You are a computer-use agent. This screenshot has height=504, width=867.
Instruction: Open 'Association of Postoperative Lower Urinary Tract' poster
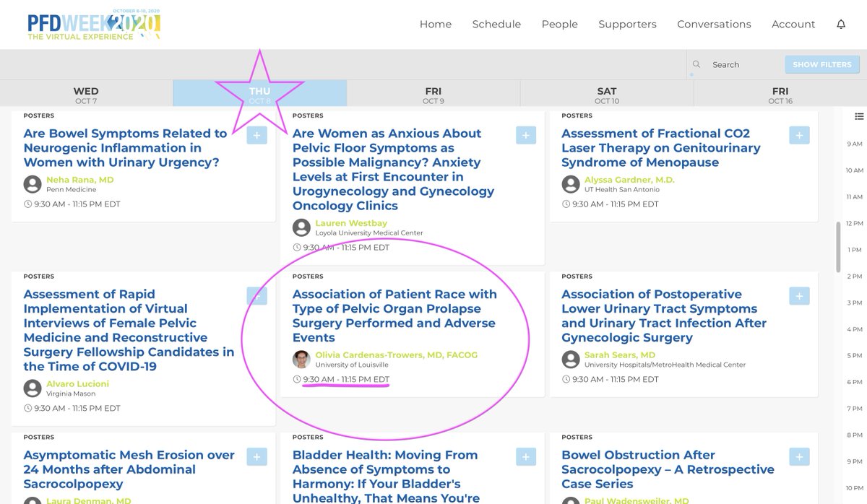click(664, 316)
